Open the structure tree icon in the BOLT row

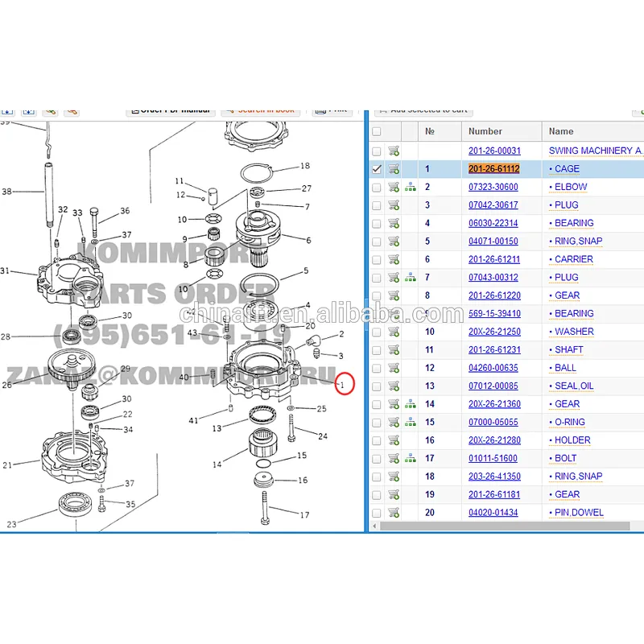410,458
